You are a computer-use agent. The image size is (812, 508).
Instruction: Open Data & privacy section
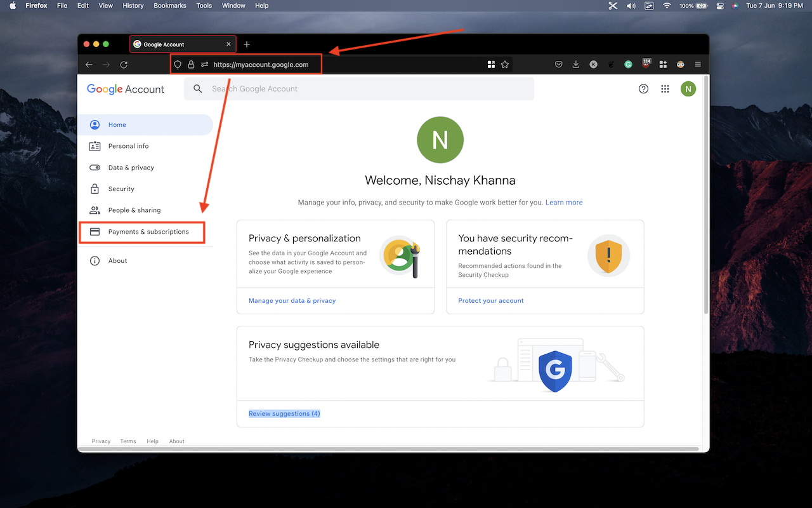click(131, 168)
